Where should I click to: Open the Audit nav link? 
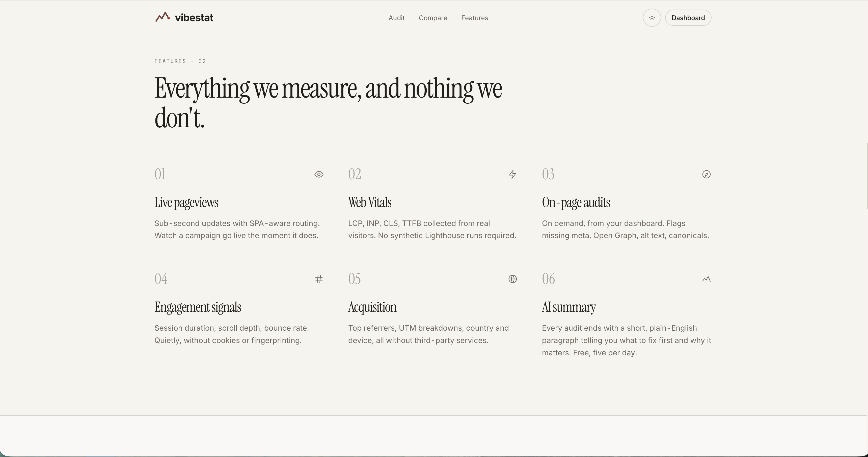(396, 18)
